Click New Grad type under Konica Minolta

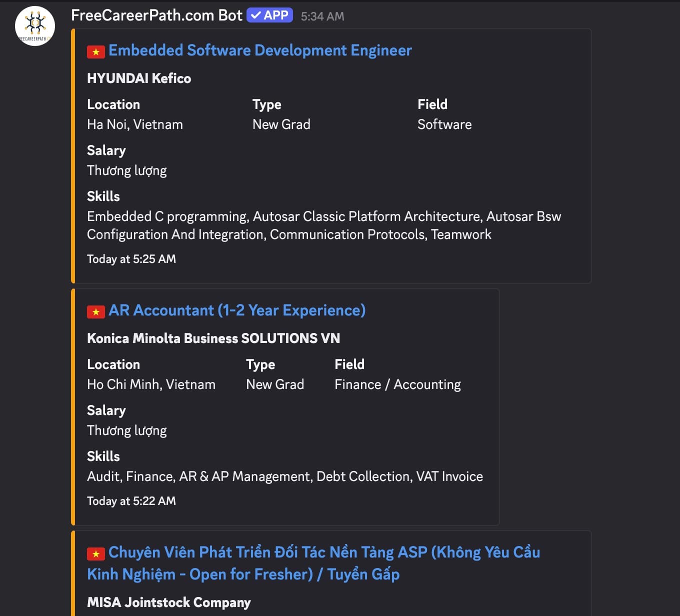coord(275,384)
